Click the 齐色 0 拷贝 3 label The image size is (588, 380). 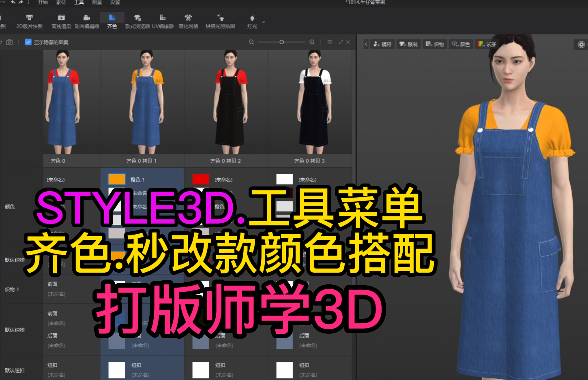(x=309, y=161)
